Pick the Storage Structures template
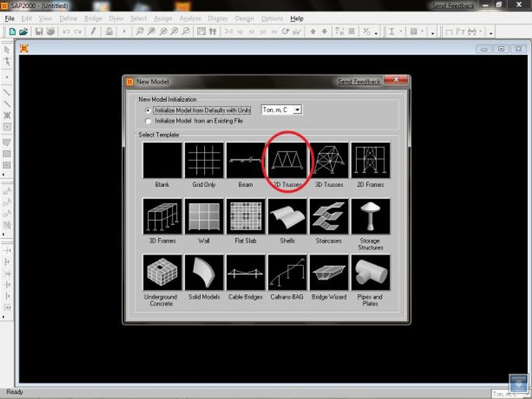 click(x=370, y=217)
